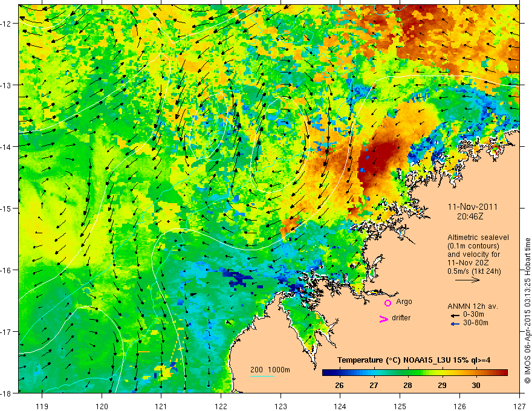Click the '20:46Z' time label

470,216
